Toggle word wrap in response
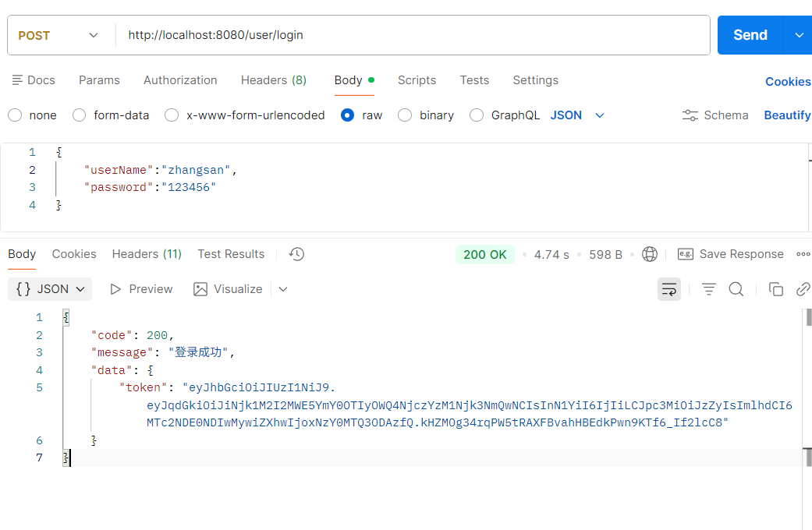This screenshot has width=812, height=530. (669, 289)
